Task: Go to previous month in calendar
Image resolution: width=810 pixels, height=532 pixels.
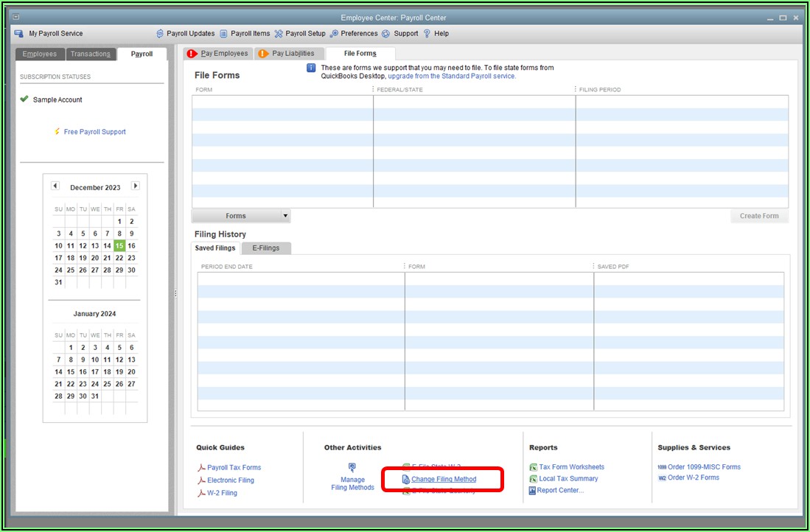Action: (55, 186)
